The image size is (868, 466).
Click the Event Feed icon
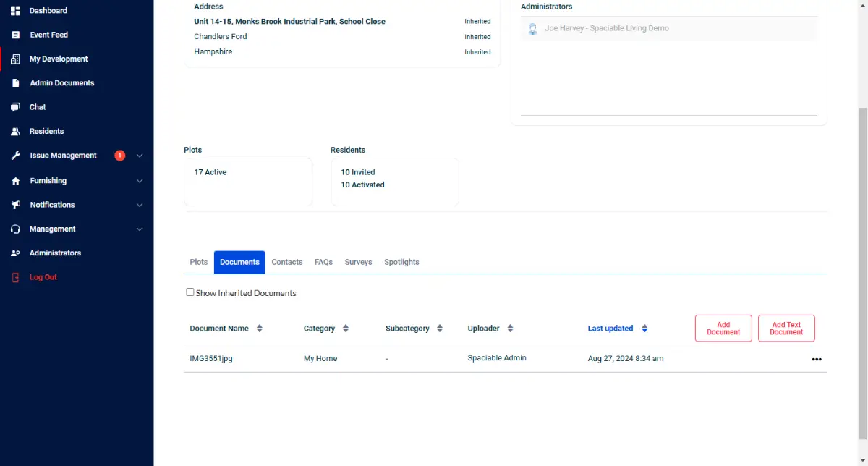click(x=15, y=35)
